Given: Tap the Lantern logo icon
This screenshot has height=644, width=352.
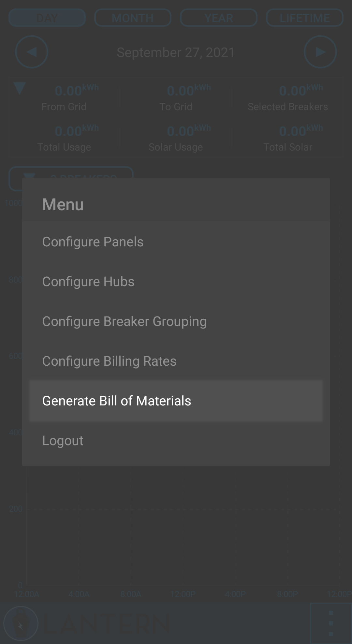Looking at the screenshot, I should (21, 623).
